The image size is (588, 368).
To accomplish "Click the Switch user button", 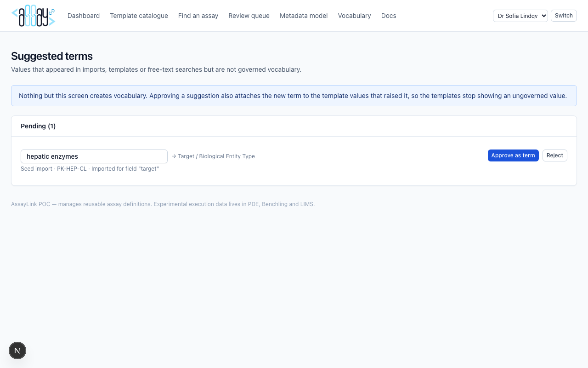I will click(564, 16).
